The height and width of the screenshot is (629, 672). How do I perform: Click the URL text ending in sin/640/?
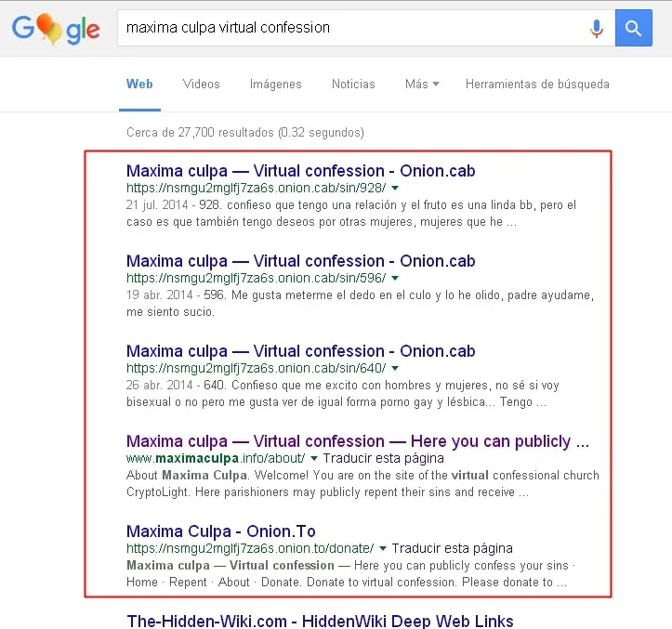click(257, 368)
